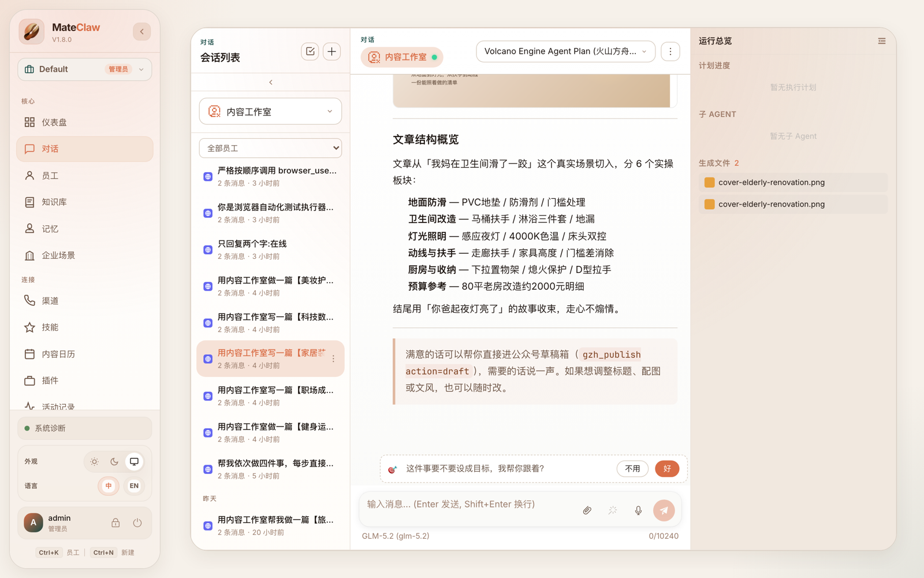Screen dimensions: 924x578
Task: Collapse the left sidebar with the chevron button
Action: coord(141,31)
